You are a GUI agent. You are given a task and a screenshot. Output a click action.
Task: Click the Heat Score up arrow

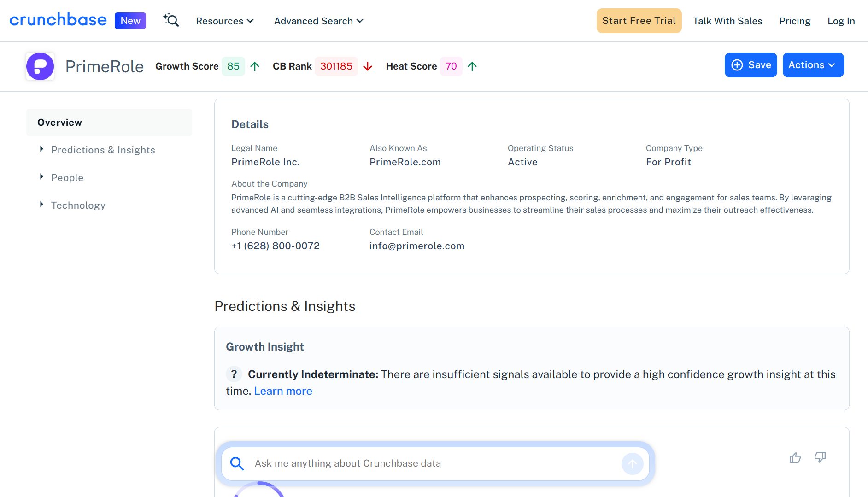point(472,66)
